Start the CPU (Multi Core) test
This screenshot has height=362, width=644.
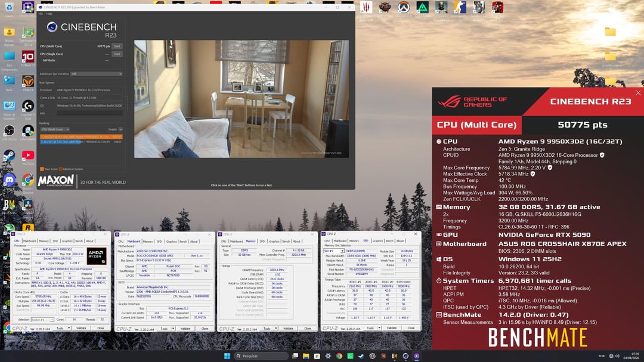tap(117, 46)
